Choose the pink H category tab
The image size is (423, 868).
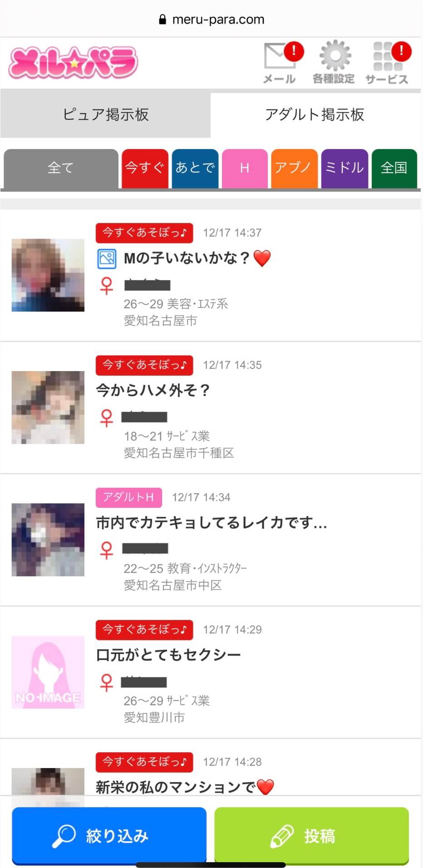(245, 168)
